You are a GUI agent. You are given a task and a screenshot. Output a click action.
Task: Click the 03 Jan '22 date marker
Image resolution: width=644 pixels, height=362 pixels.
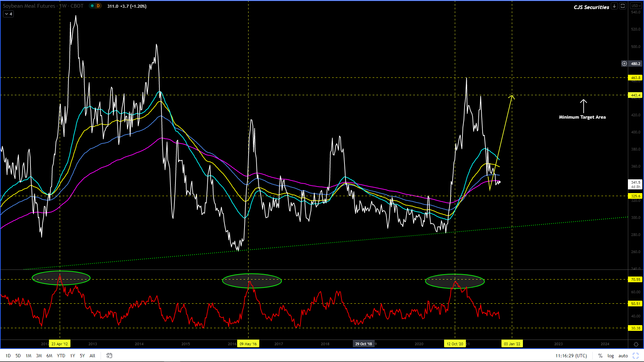(x=512, y=344)
